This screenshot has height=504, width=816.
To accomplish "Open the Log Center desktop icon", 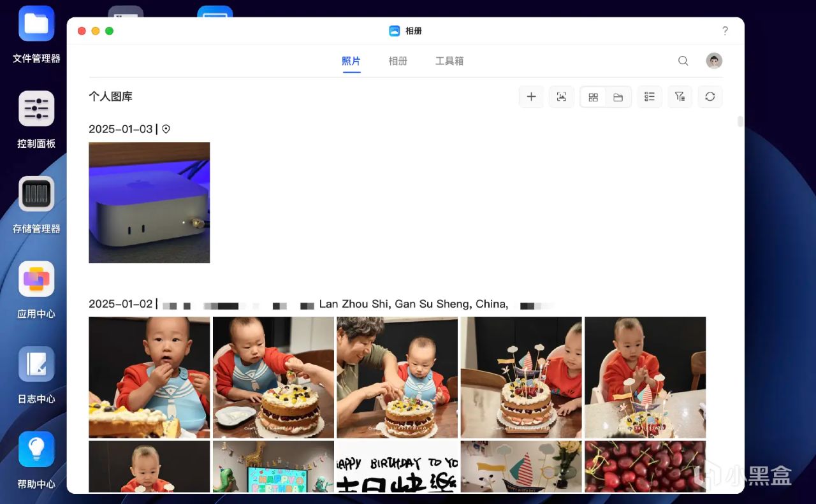I will (36, 364).
